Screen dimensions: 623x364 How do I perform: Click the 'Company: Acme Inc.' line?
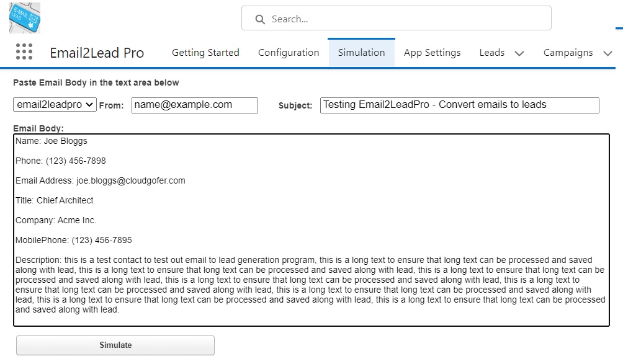click(x=56, y=220)
